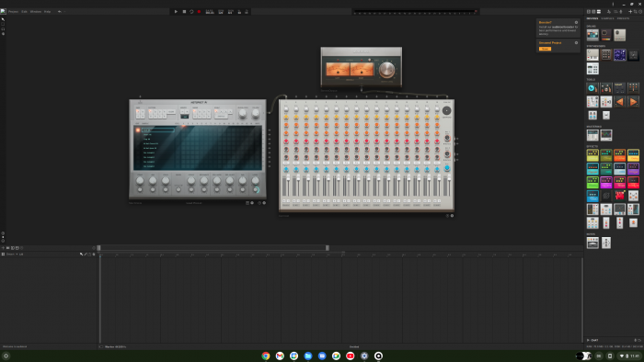Image resolution: width=644 pixels, height=362 pixels.
Task: Stop playback with the square stop button
Action: click(x=184, y=11)
